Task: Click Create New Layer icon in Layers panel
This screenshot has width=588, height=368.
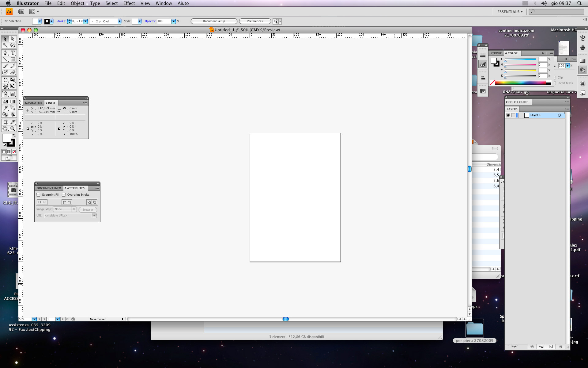Action: [551, 347]
